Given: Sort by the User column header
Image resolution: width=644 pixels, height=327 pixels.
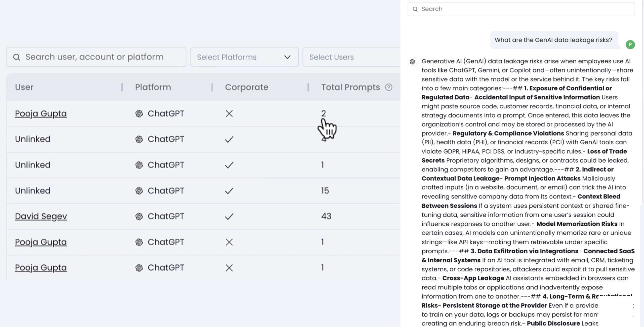Looking at the screenshot, I should pos(24,87).
